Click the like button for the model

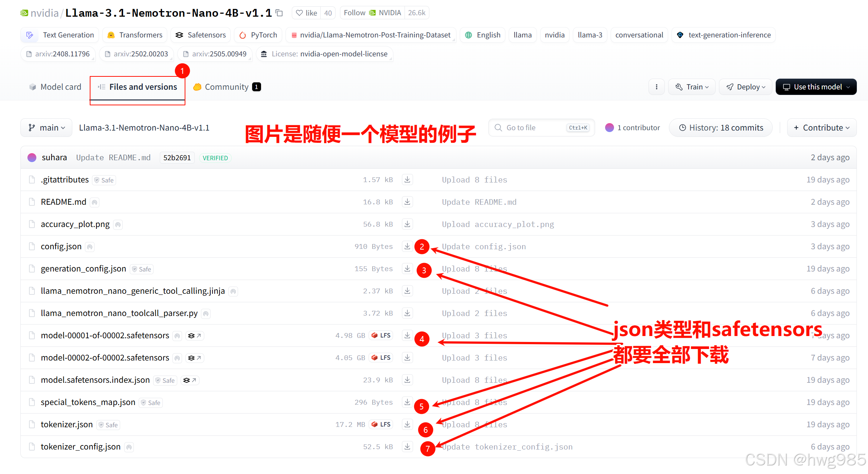[x=306, y=13]
